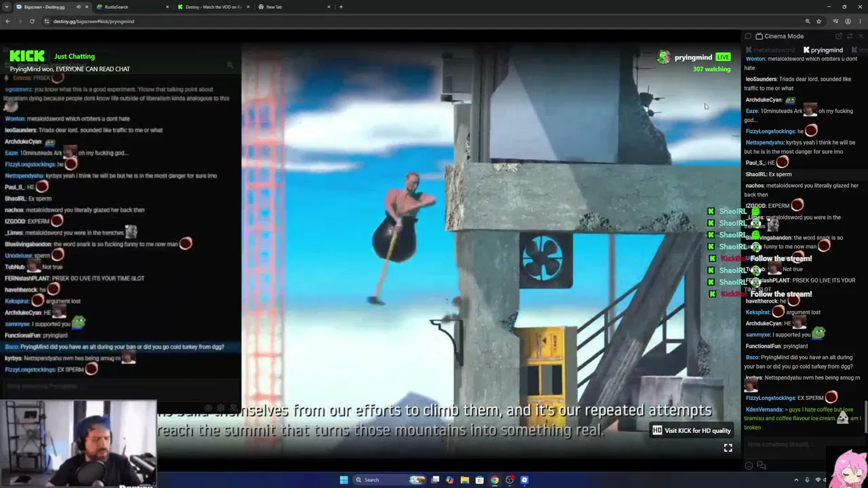Launch Copilot from the taskbar

tap(450, 480)
